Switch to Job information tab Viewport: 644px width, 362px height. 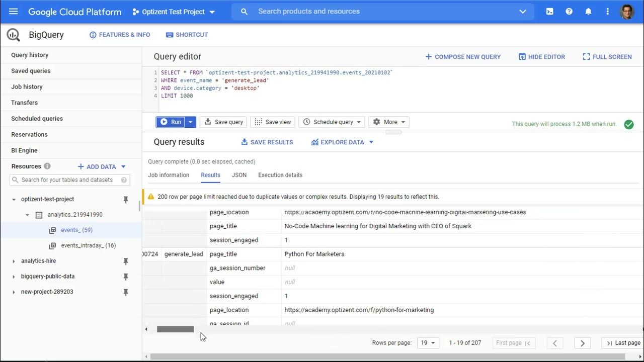click(x=169, y=175)
